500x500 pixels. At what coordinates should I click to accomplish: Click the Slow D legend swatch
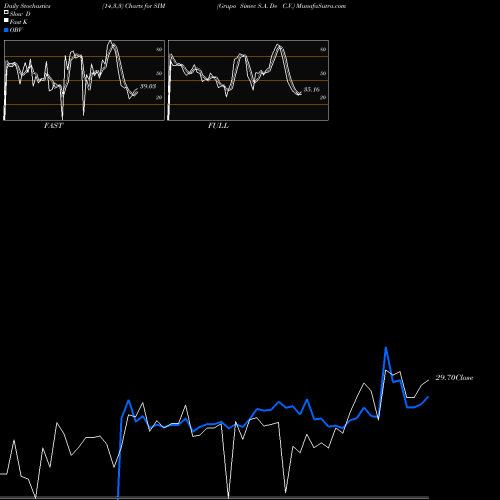[6, 12]
